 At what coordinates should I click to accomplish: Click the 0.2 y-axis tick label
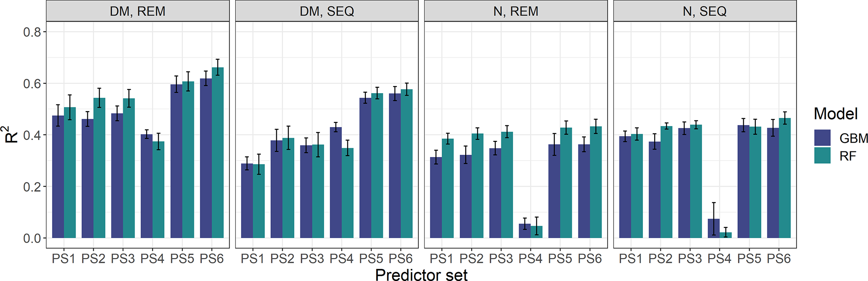32,187
